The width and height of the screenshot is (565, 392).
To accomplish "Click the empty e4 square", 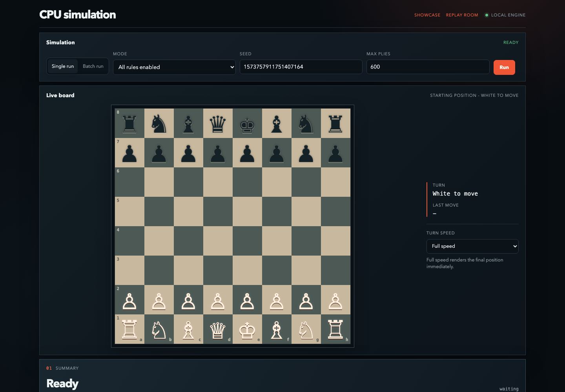I will pyautogui.click(x=247, y=241).
